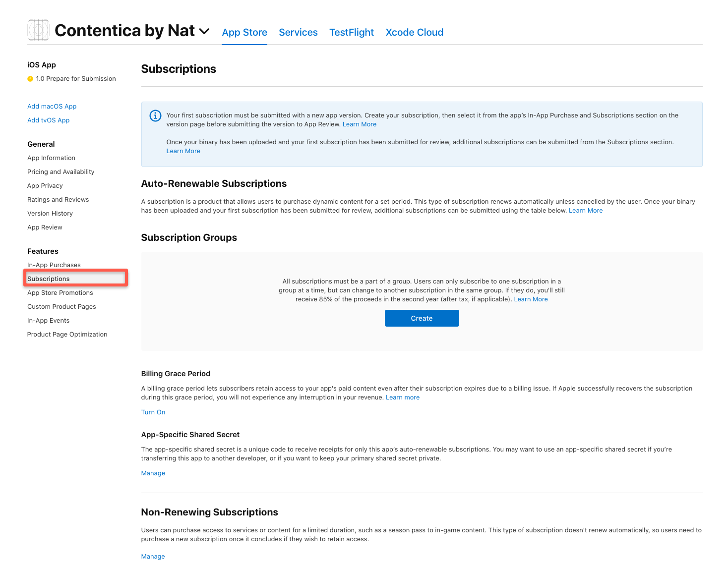Image resolution: width=728 pixels, height=567 pixels.
Task: Go to App Review section
Action: click(x=45, y=227)
